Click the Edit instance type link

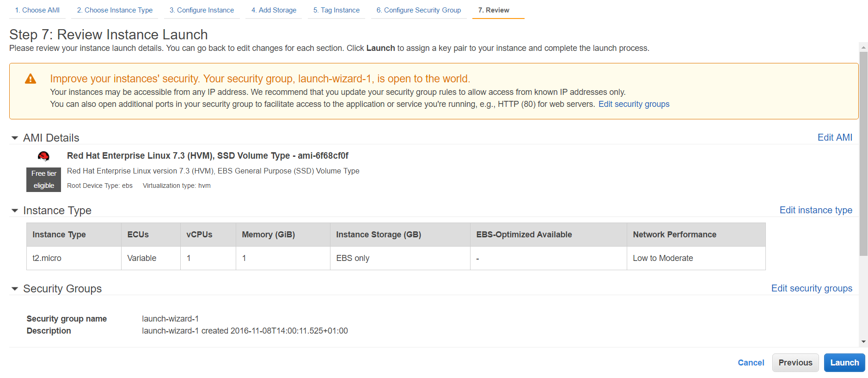pyautogui.click(x=816, y=210)
